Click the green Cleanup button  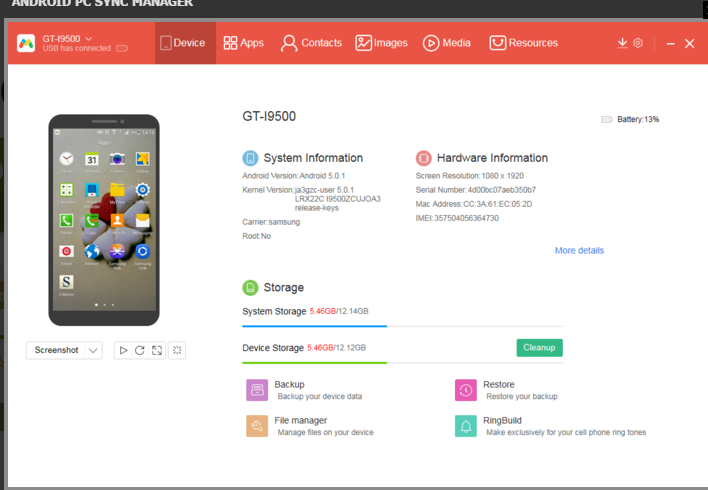click(540, 348)
